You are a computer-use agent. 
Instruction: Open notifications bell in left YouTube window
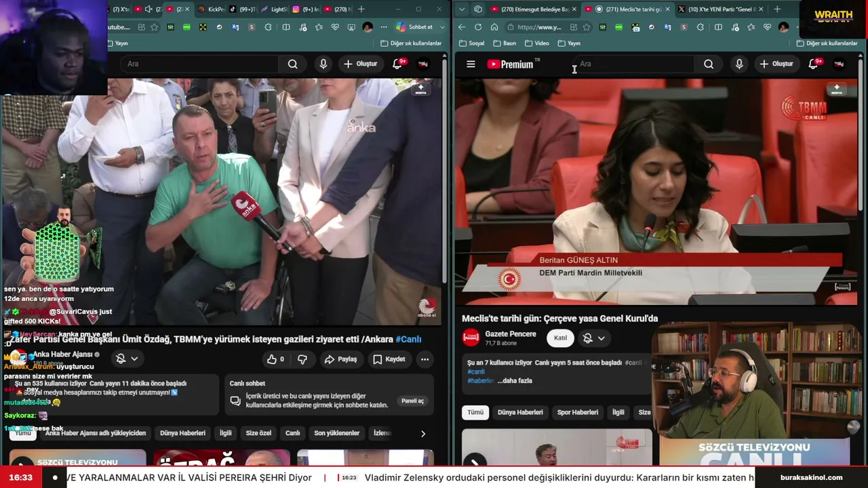pos(397,64)
